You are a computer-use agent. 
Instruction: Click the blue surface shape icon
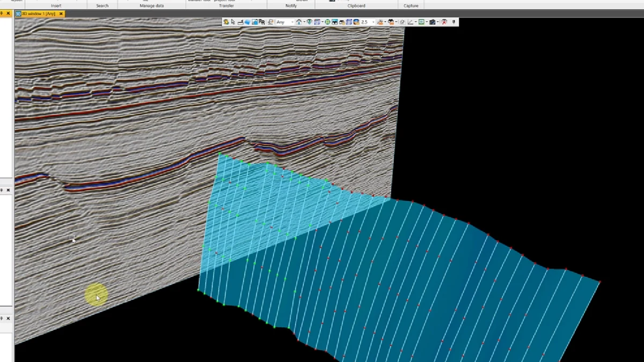pos(247,22)
